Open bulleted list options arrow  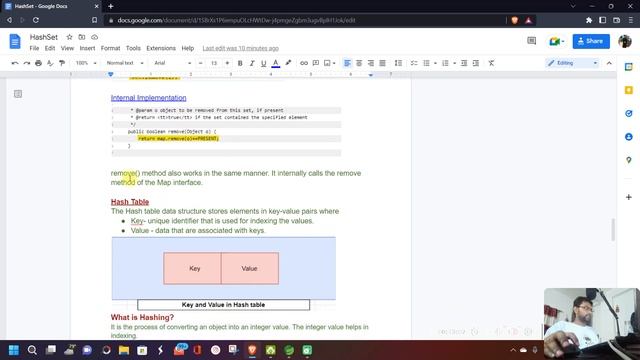pos(435,63)
